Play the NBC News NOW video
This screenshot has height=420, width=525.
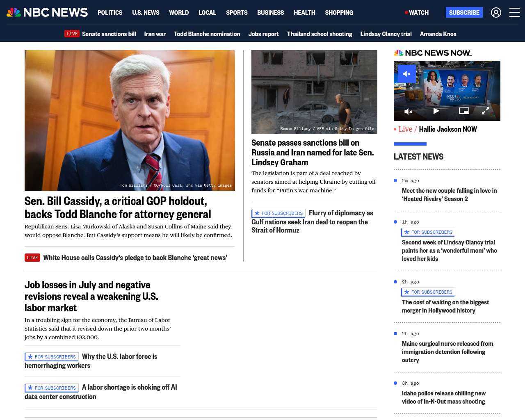[x=436, y=111]
